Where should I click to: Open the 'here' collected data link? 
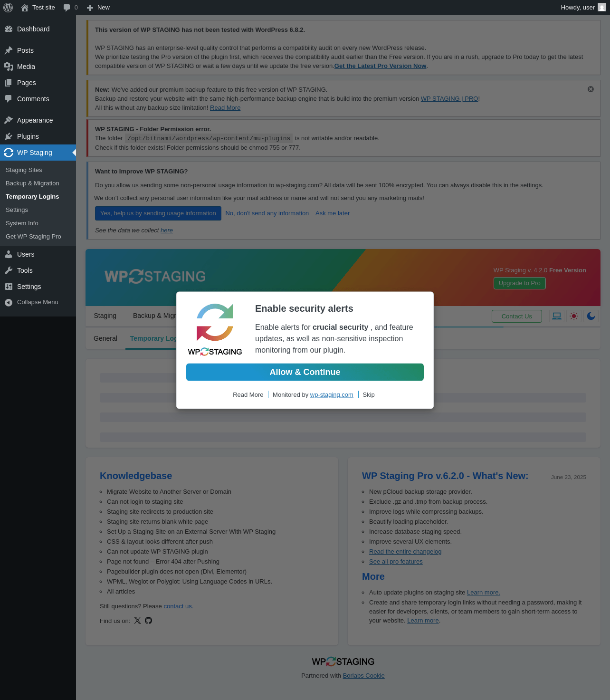click(x=167, y=230)
